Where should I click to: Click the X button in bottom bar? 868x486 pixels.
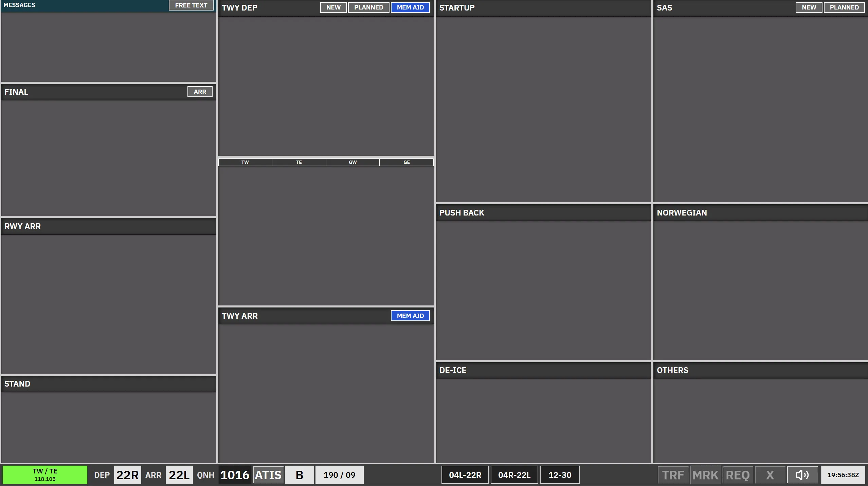(770, 475)
